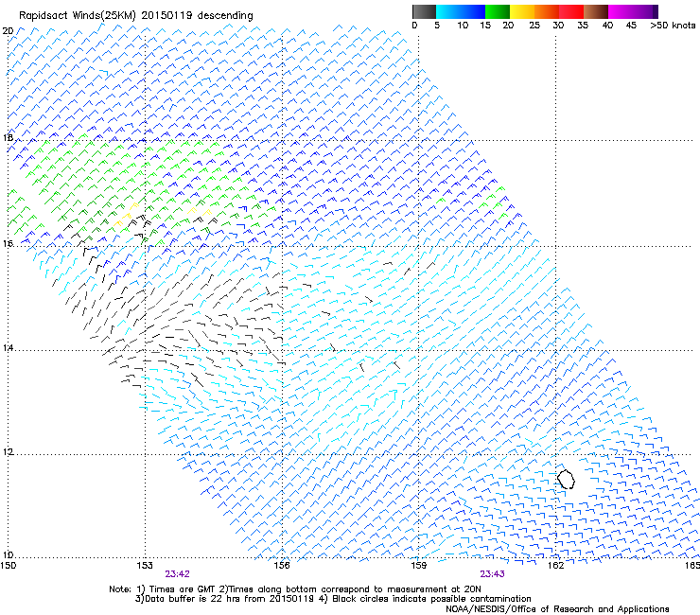This screenshot has height=615, width=700.
Task: Click the longitude label 156
Action: click(282, 566)
